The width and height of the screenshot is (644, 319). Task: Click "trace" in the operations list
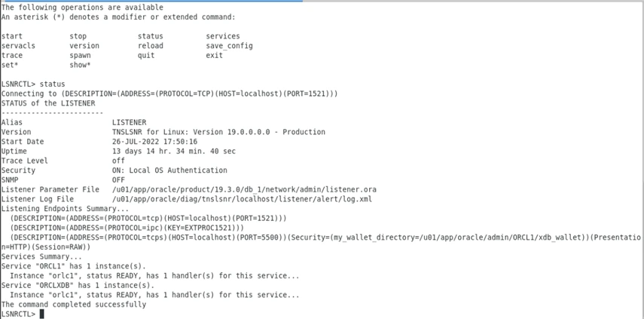(x=12, y=55)
